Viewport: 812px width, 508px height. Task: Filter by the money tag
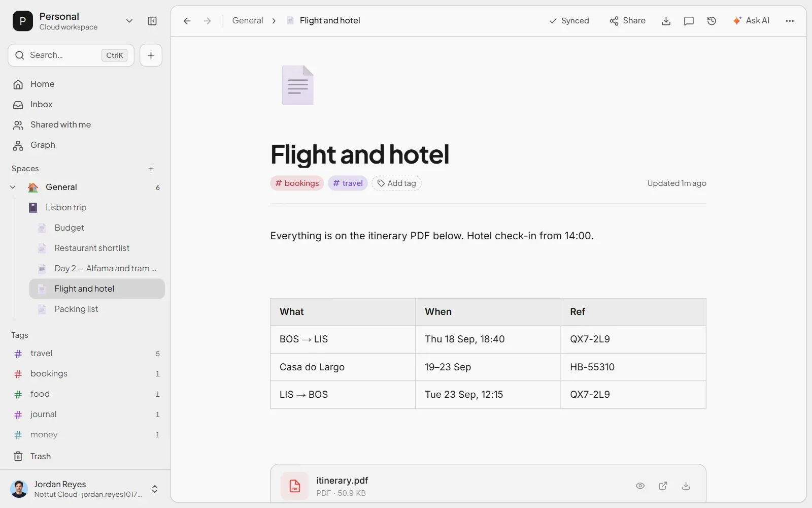(x=85, y=435)
